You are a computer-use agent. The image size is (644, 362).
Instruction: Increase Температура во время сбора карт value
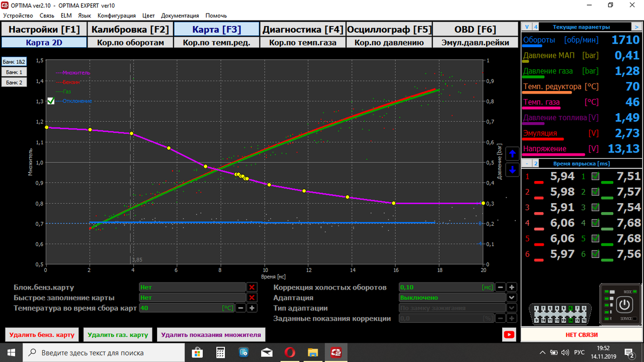coord(252,308)
